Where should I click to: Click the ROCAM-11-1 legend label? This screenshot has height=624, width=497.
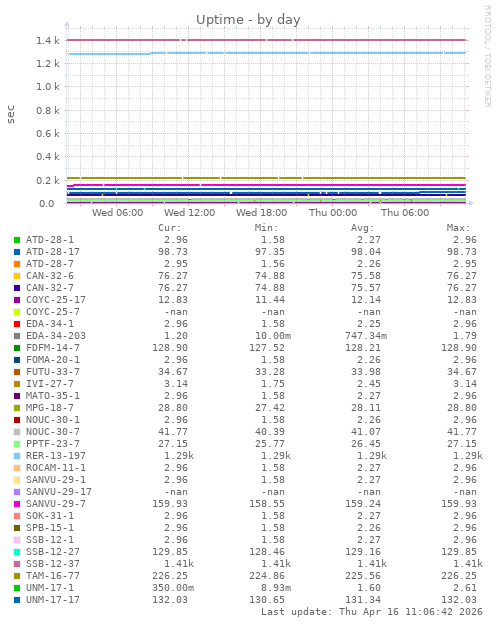pyautogui.click(x=56, y=468)
